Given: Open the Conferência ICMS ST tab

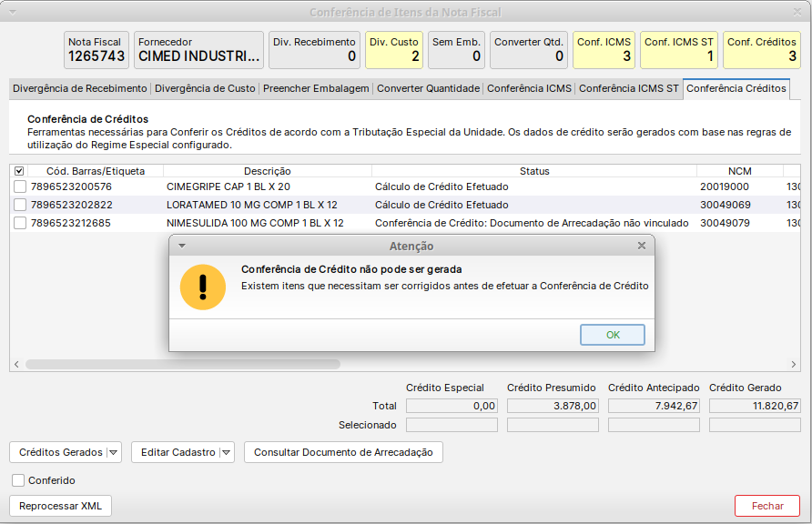Looking at the screenshot, I should pyautogui.click(x=628, y=88).
